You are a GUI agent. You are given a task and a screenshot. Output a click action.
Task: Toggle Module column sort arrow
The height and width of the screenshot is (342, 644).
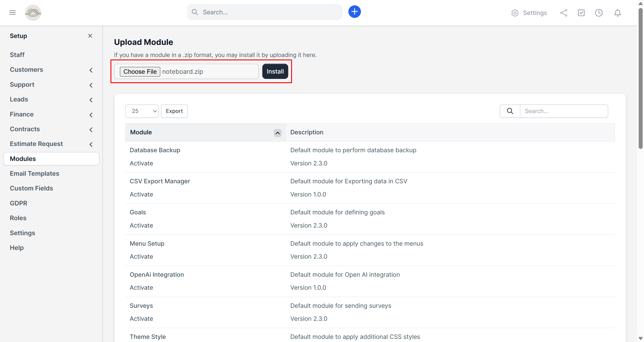277,133
